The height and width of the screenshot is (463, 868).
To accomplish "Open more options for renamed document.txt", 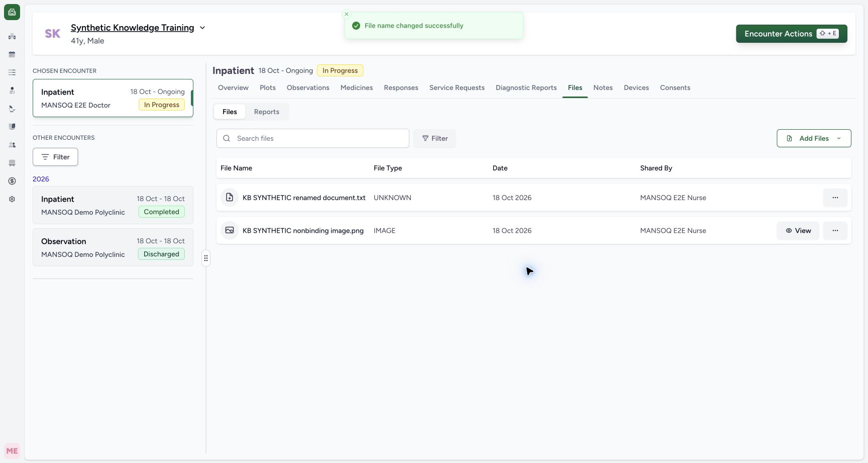I will [835, 198].
